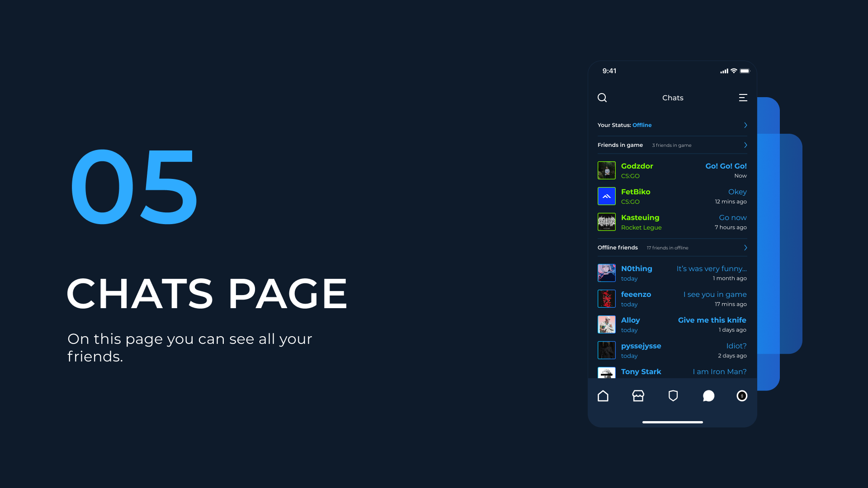Toggle notification settings menu
The width and height of the screenshot is (868, 488).
(x=743, y=98)
